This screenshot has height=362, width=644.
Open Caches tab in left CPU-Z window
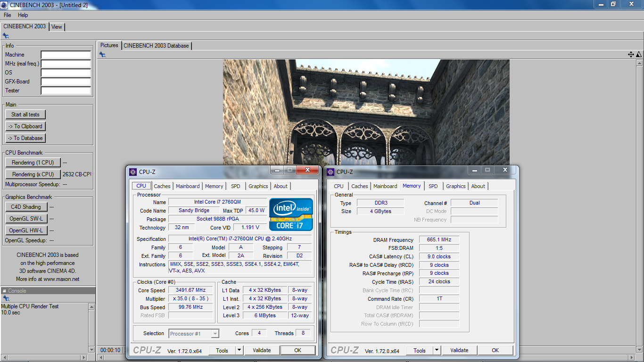[162, 186]
